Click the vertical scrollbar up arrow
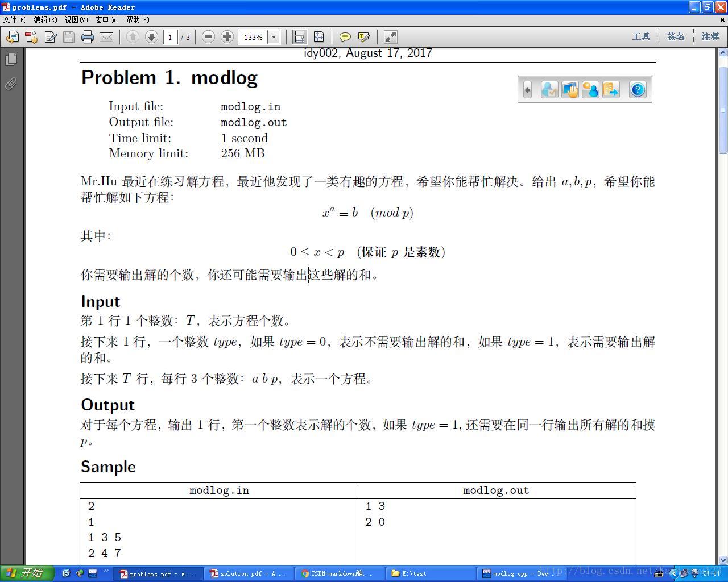The width and height of the screenshot is (728, 582). click(723, 53)
